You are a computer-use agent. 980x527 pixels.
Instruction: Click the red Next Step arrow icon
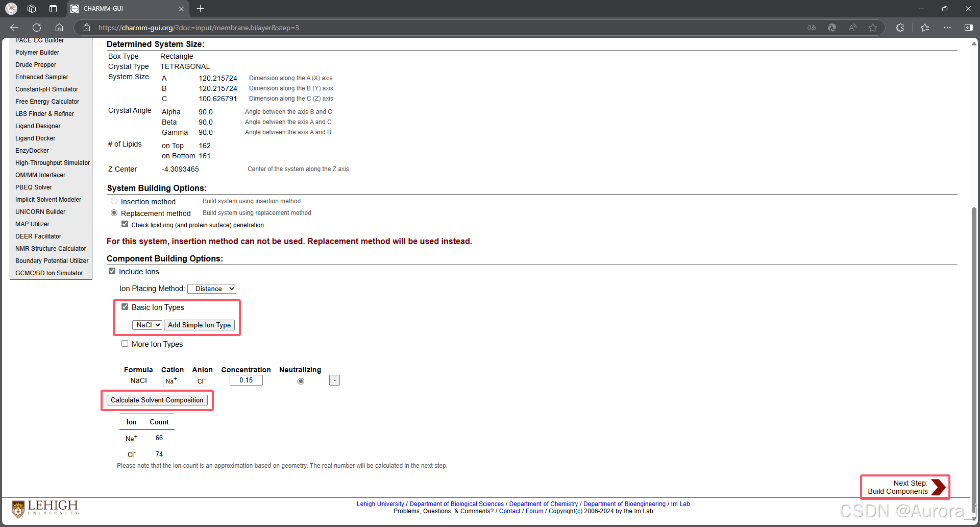click(x=938, y=487)
